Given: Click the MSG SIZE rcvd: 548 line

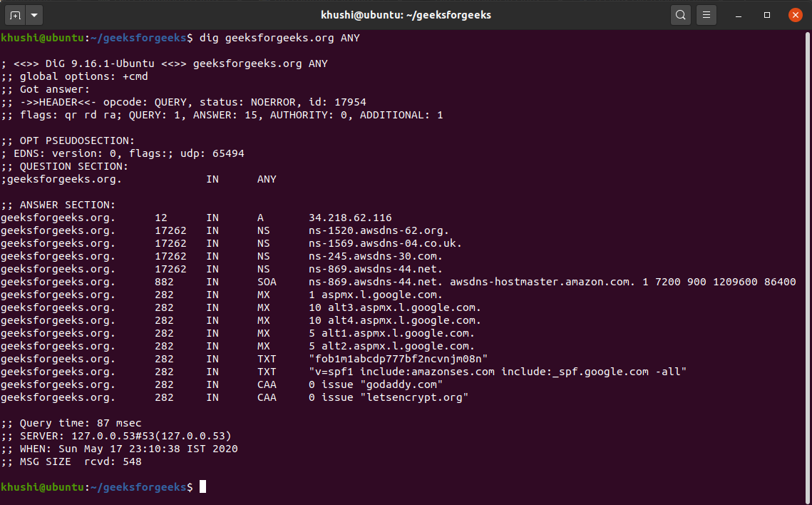Looking at the screenshot, I should (x=71, y=461).
